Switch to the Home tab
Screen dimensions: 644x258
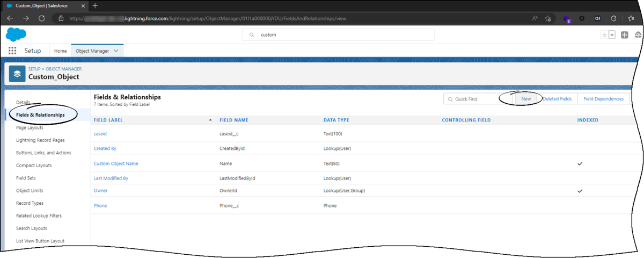coord(61,51)
